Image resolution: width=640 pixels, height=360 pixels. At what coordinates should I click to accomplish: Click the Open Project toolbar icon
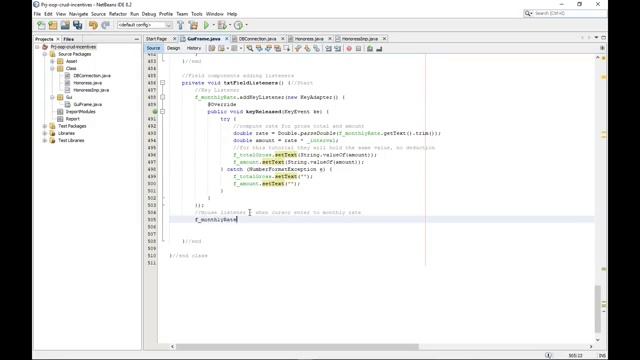pyautogui.click(x=65, y=25)
